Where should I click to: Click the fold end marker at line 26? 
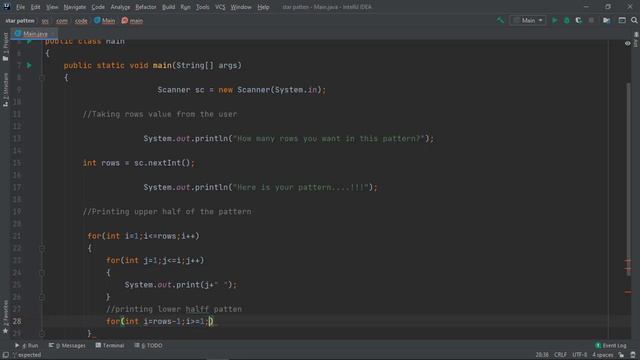pyautogui.click(x=42, y=297)
